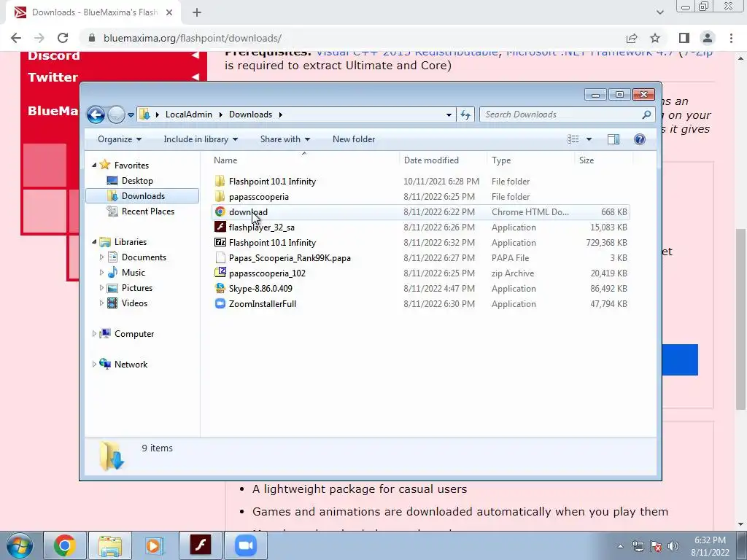747x560 pixels.
Task: Open Flash Player from the taskbar
Action: tap(200, 545)
